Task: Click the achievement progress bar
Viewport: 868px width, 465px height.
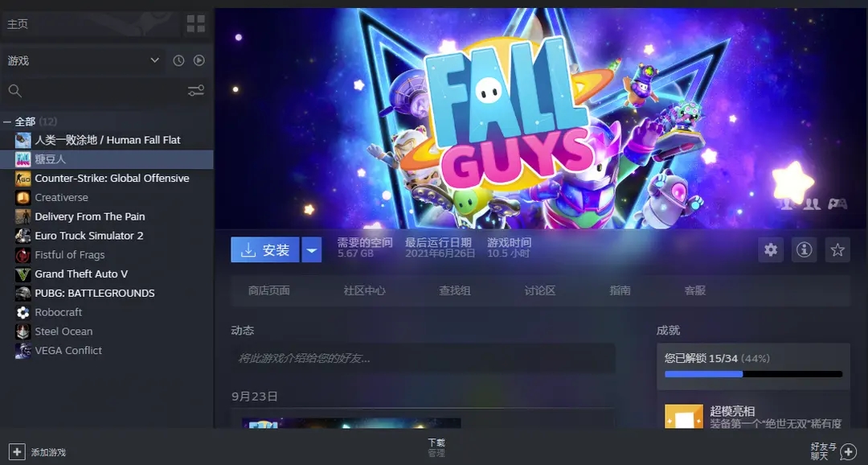Action: click(x=753, y=375)
